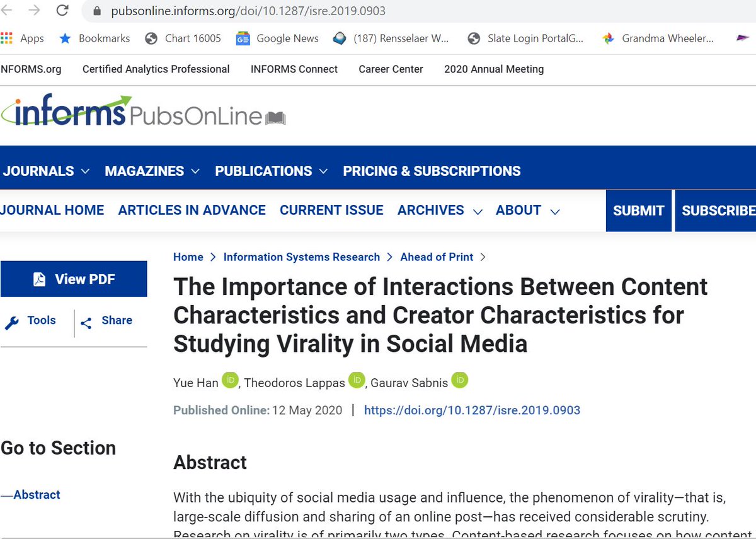Open the Rensselaer W... bookmark
Viewport: 756px width, 539px height.
(x=391, y=38)
